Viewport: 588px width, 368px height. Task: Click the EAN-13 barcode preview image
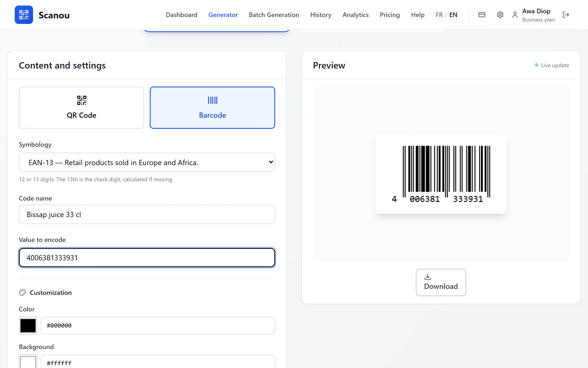[x=441, y=174]
